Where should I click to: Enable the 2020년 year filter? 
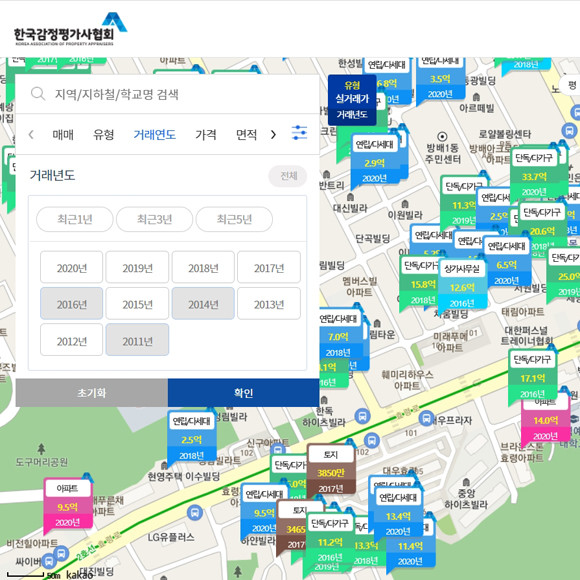71,267
